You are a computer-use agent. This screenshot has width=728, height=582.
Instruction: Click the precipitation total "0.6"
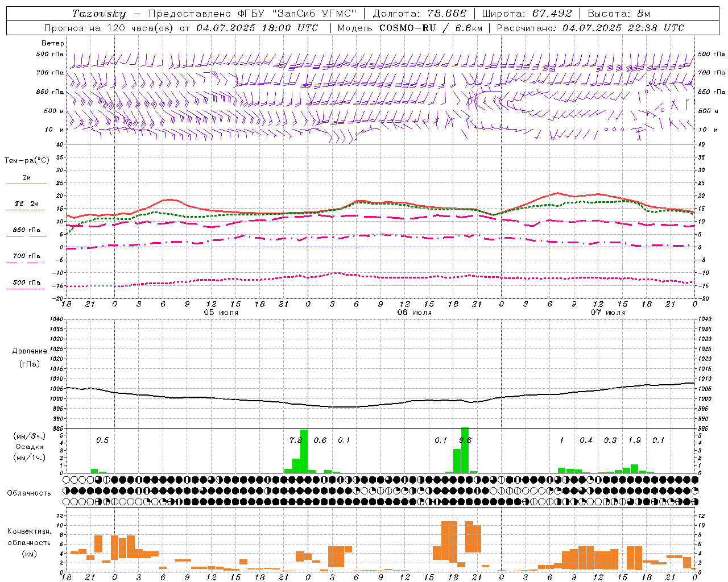point(320,440)
